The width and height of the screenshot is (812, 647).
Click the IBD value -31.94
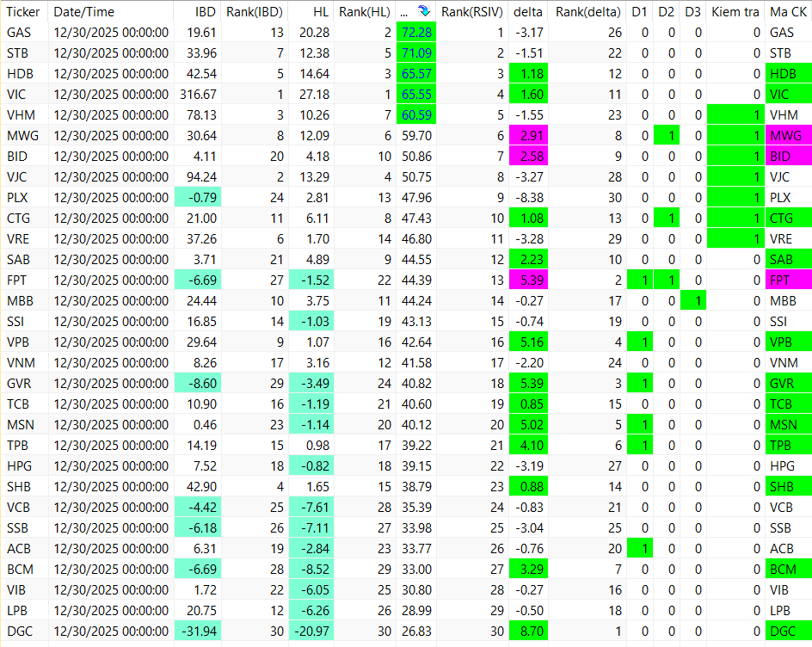[198, 632]
